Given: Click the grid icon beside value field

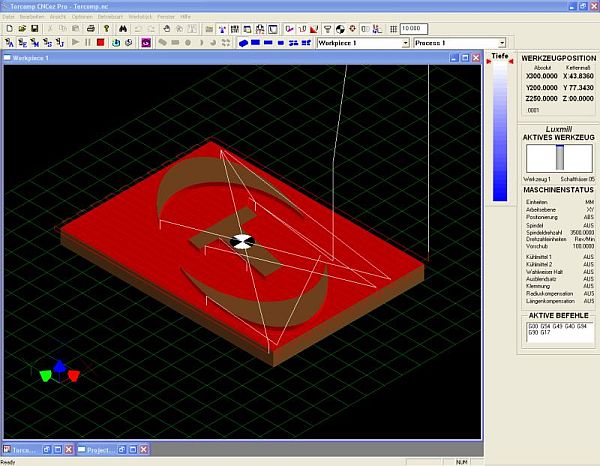Looking at the screenshot, I should pos(393,29).
